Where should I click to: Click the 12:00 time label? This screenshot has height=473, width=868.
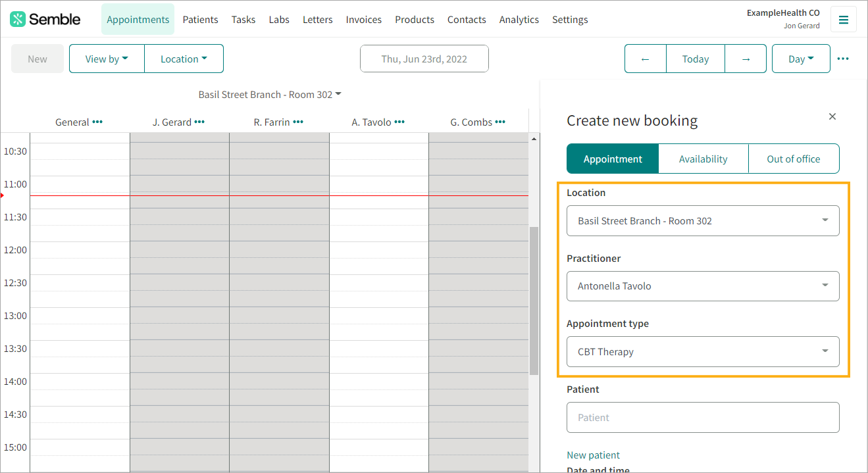(x=15, y=249)
